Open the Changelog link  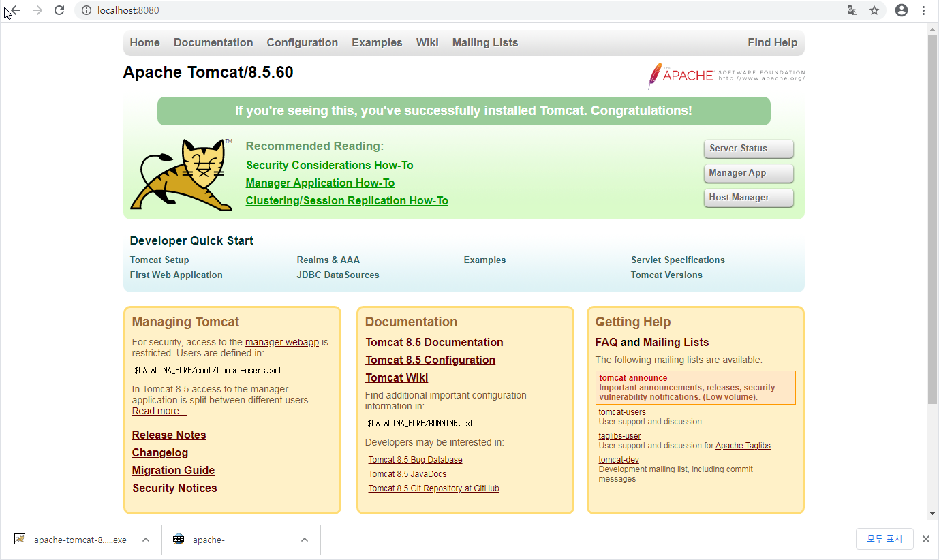click(x=160, y=452)
